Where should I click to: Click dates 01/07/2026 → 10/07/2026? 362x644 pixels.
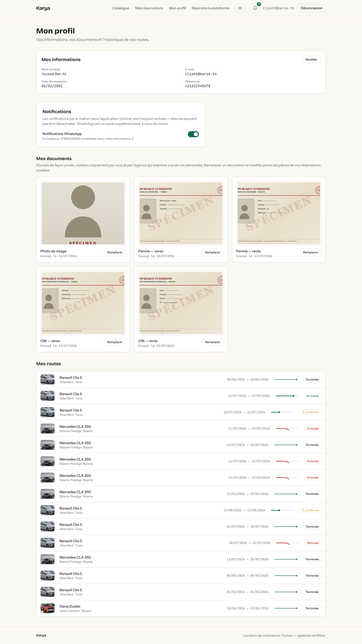click(x=247, y=526)
